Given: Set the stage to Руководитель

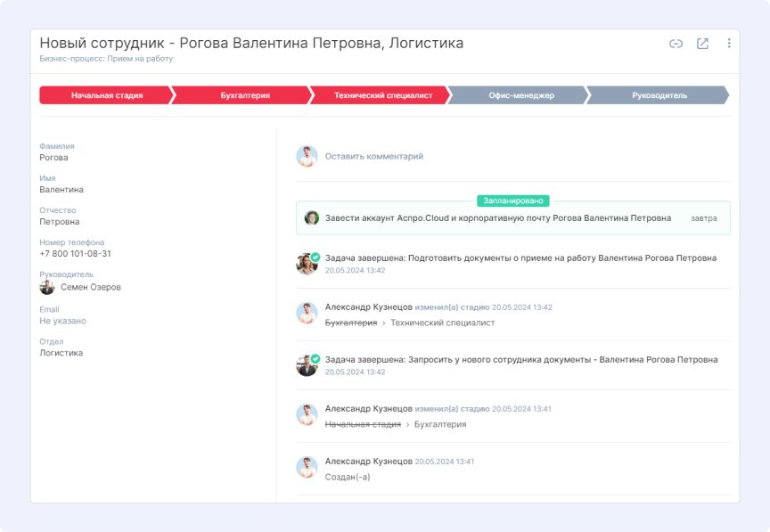Looking at the screenshot, I should [x=659, y=95].
